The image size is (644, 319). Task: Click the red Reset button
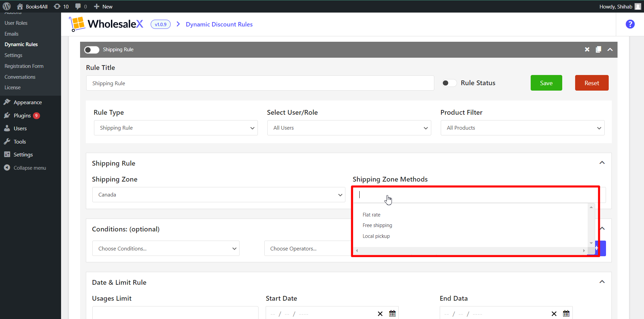coord(592,83)
